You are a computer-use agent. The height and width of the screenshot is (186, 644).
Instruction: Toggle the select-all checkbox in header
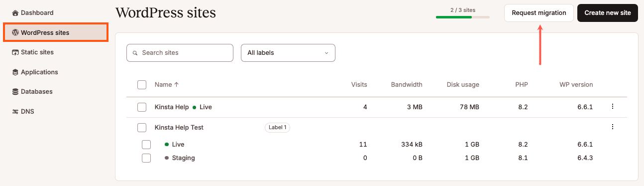[x=142, y=85]
